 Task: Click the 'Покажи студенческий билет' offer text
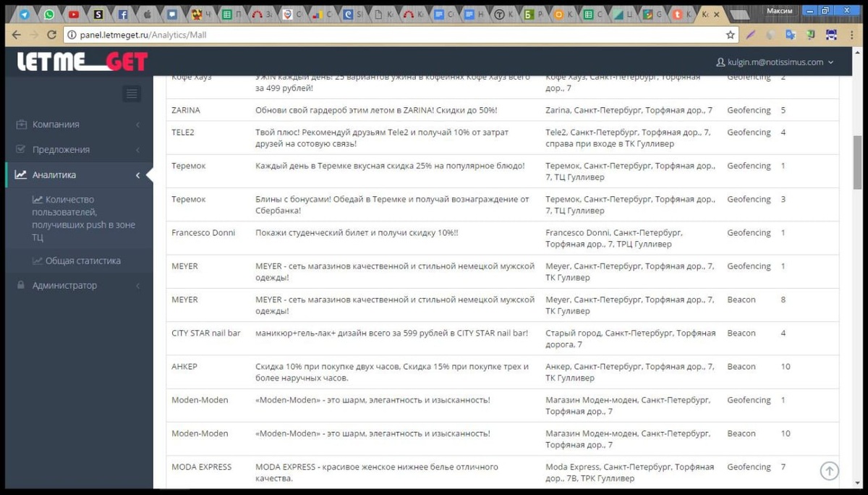357,233
